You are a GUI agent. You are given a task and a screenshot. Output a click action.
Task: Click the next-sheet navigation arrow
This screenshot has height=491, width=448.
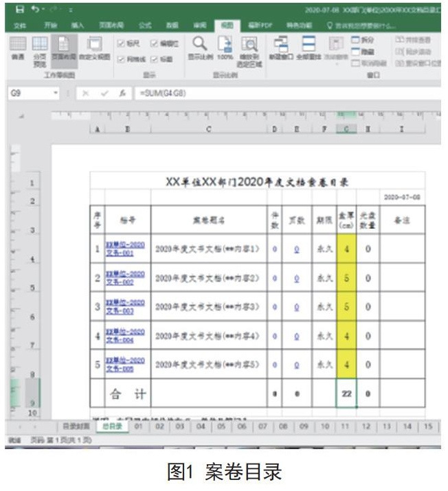tap(34, 427)
